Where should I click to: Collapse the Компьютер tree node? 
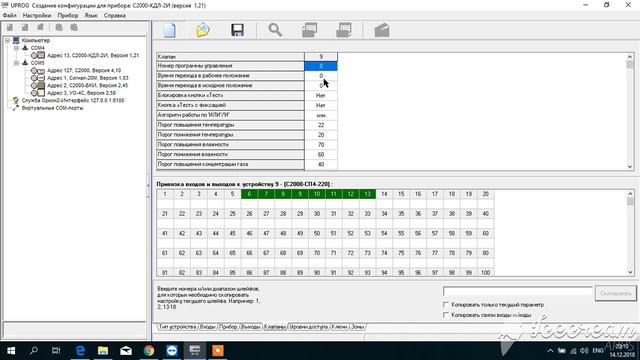(x=7, y=40)
